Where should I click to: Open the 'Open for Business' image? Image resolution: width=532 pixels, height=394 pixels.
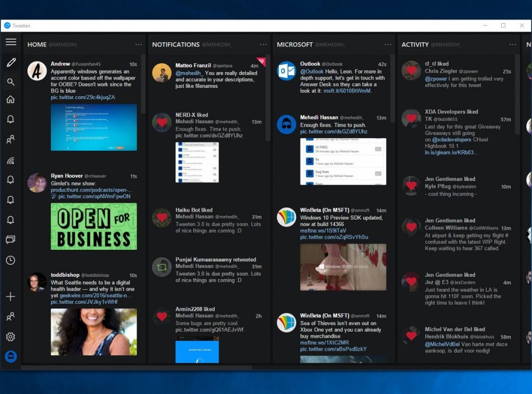click(94, 226)
